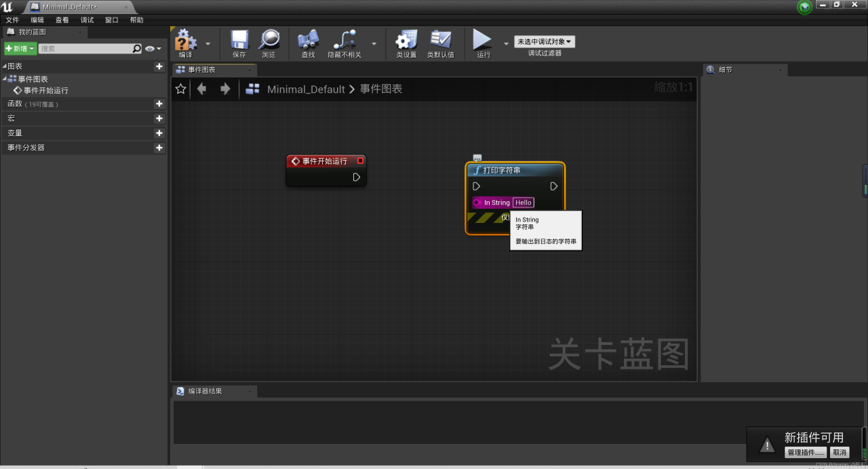Close the 事件图表 tab
868x469 pixels.
(249, 70)
